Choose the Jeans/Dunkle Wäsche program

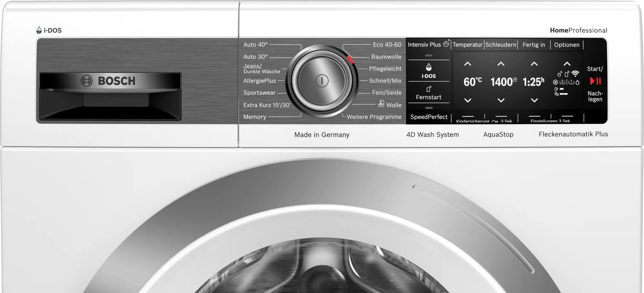[x=261, y=69]
